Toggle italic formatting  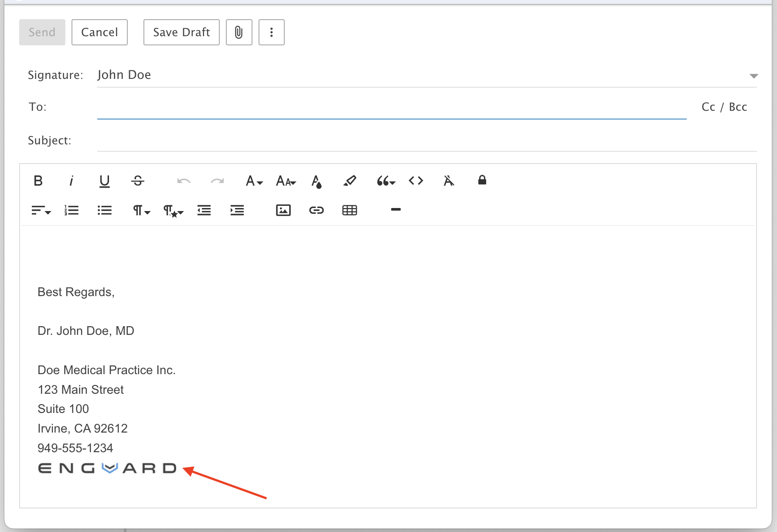pyautogui.click(x=71, y=181)
